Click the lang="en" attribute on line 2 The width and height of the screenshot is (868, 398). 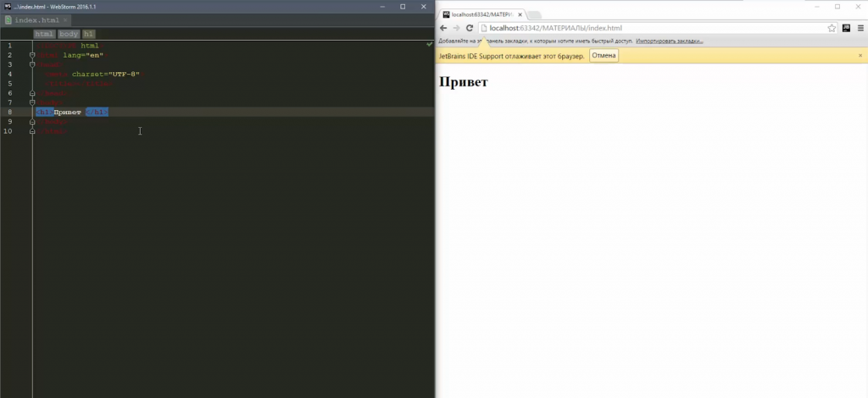tap(83, 55)
